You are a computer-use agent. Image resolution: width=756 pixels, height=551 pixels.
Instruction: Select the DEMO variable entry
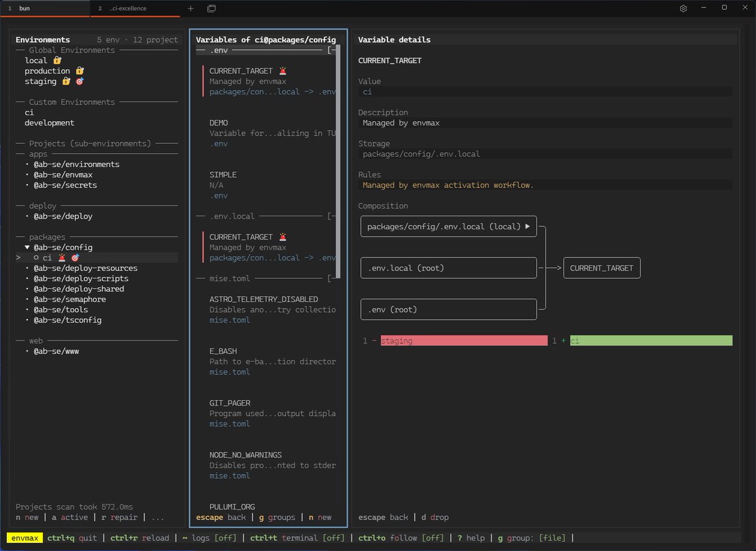272,133
